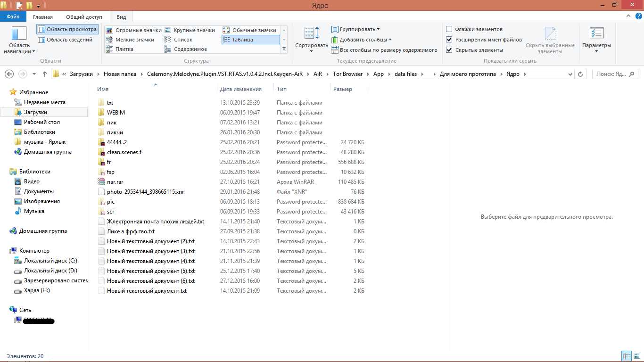Open recent locations dropdown beside Forward arrow
Image resolution: width=644 pixels, height=362 pixels.
click(34, 74)
